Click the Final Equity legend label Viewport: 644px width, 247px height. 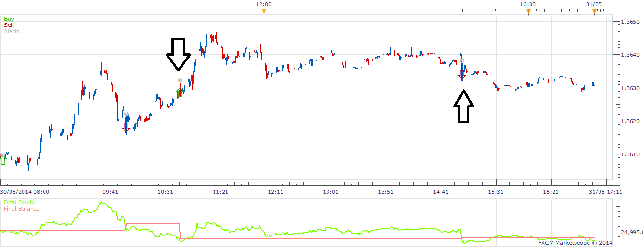[19, 202]
